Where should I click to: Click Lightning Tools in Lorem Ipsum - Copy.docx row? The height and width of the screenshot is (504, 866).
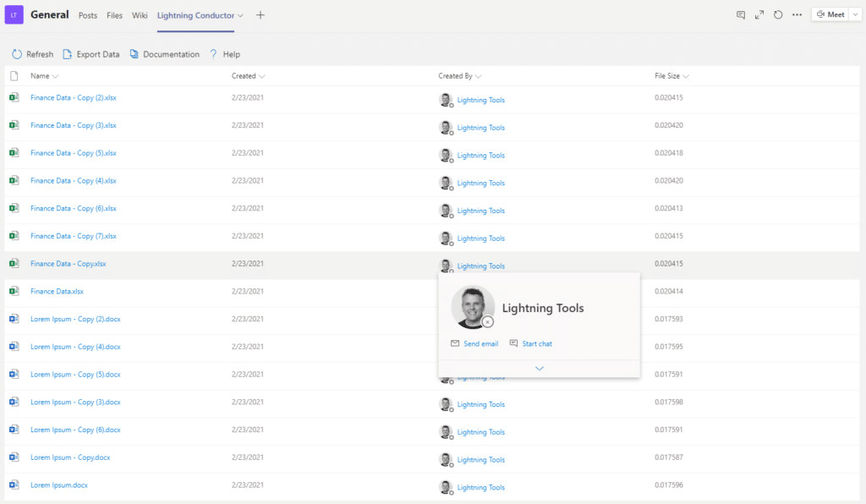[x=480, y=459]
